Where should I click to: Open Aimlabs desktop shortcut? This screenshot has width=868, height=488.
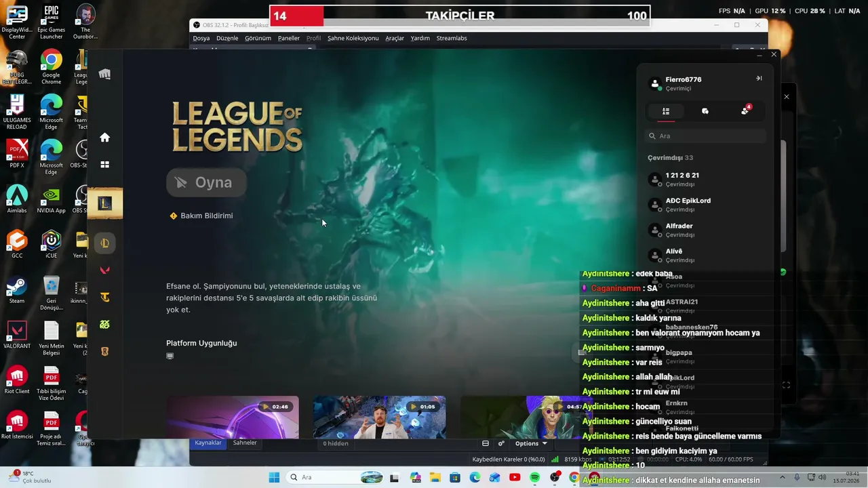click(x=17, y=200)
